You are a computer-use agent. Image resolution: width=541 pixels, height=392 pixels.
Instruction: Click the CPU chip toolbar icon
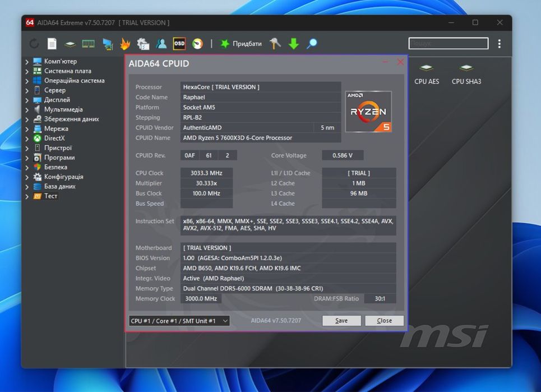click(70, 44)
